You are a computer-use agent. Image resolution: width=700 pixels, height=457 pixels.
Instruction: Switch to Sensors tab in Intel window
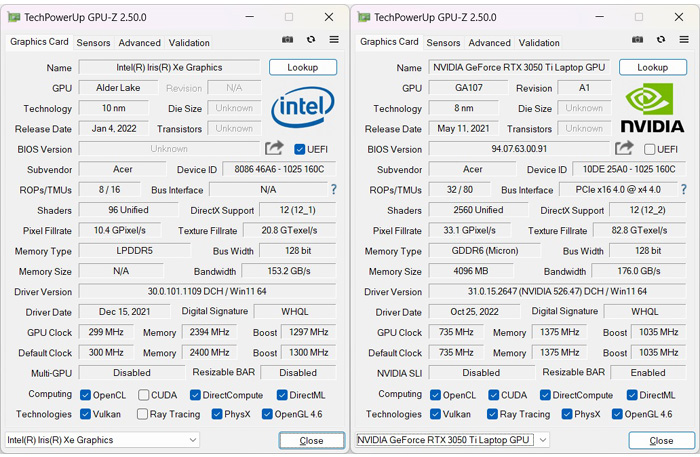pyautogui.click(x=93, y=43)
